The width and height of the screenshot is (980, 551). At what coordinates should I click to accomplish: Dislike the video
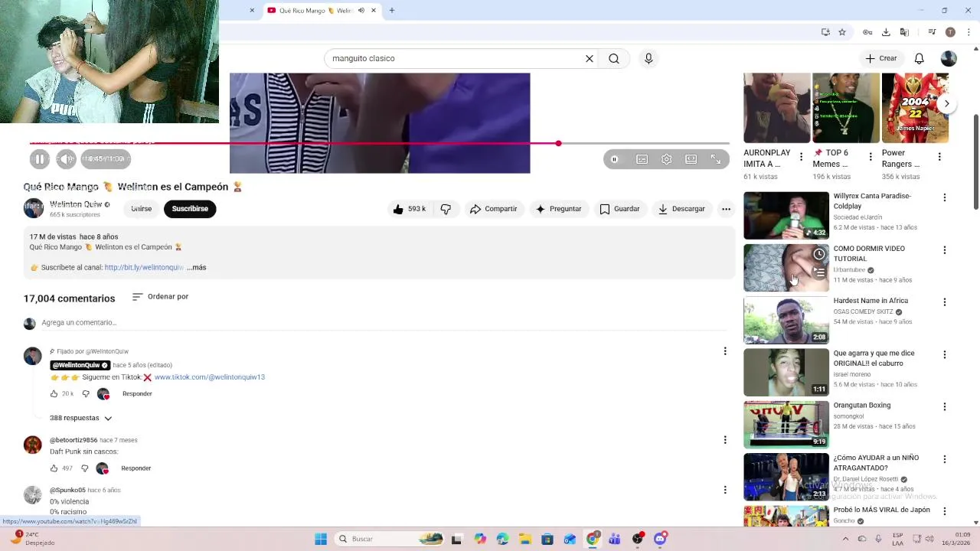(446, 209)
